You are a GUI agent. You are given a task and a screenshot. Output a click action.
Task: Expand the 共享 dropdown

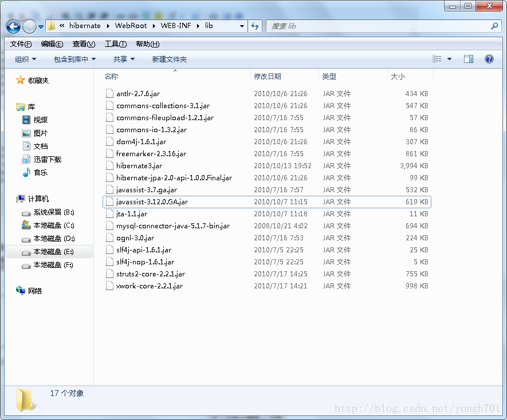tap(124, 59)
